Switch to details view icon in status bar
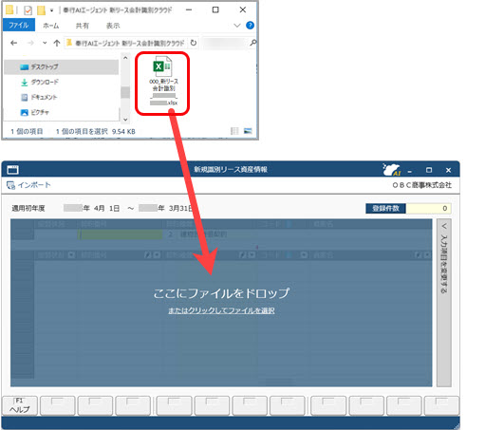Image resolution: width=504 pixels, height=430 pixels. [x=234, y=131]
